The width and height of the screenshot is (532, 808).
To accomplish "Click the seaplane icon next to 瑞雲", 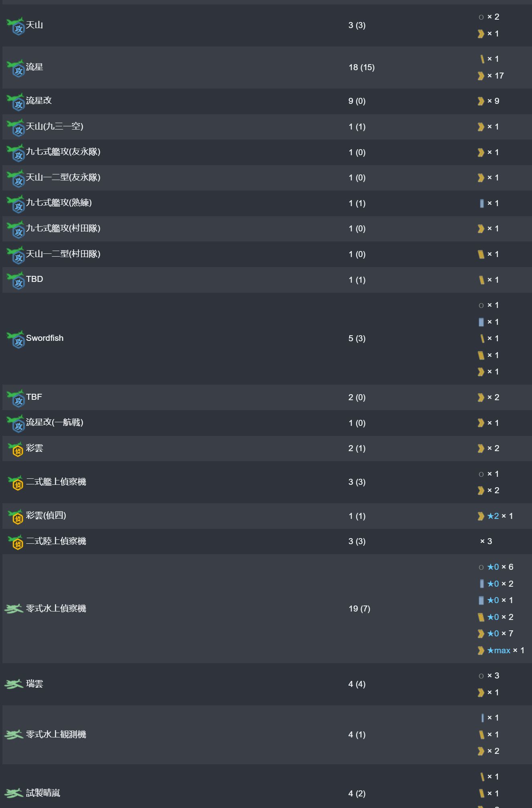I will coord(14,684).
